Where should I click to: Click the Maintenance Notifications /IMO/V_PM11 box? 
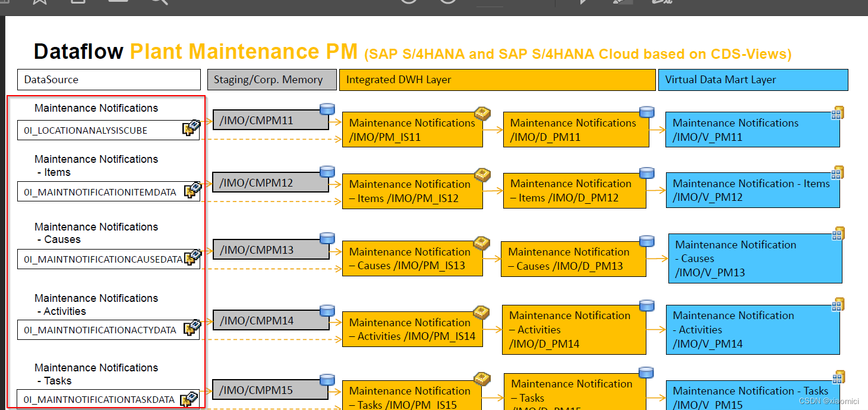click(753, 130)
